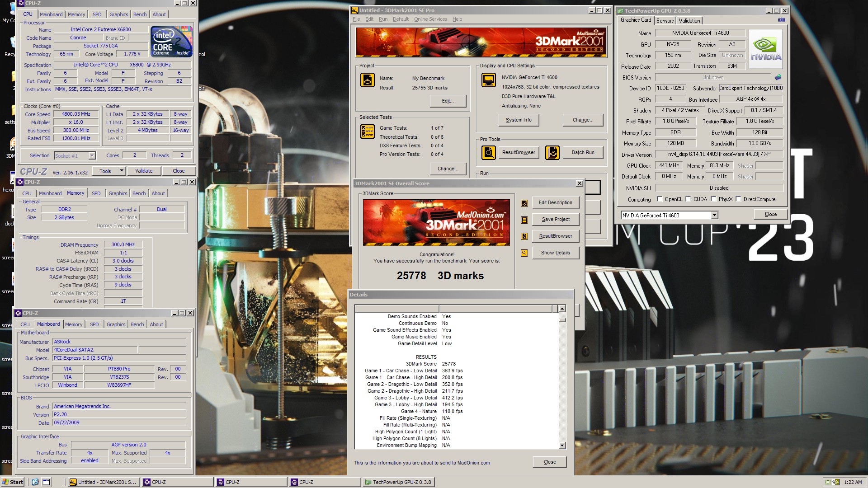Click the Details list scroll-up arrow

[562, 309]
